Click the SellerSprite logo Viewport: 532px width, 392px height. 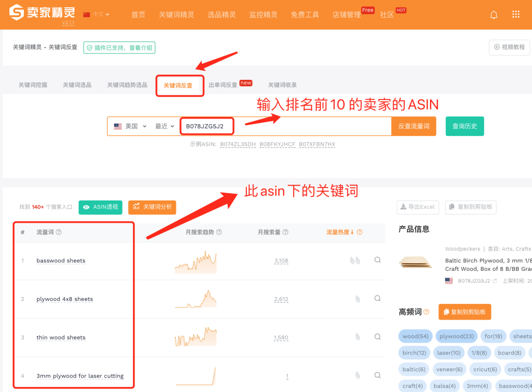coord(42,12)
